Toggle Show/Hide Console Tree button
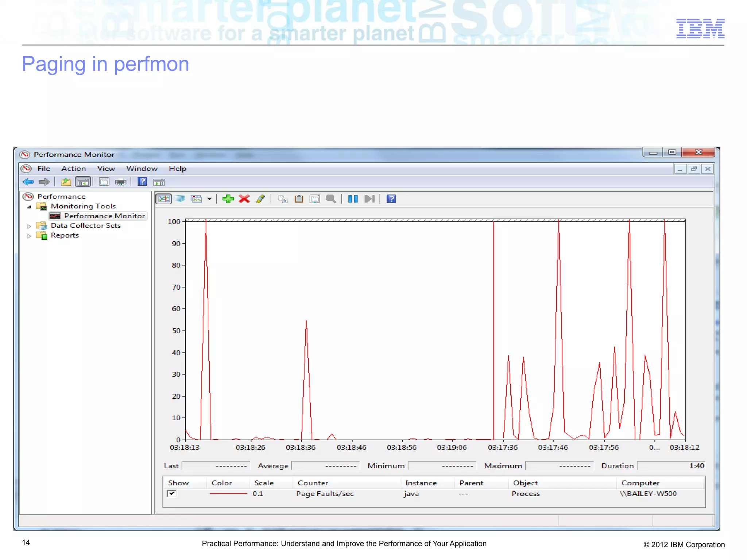Screen dimensions: 747x560 pos(83,182)
